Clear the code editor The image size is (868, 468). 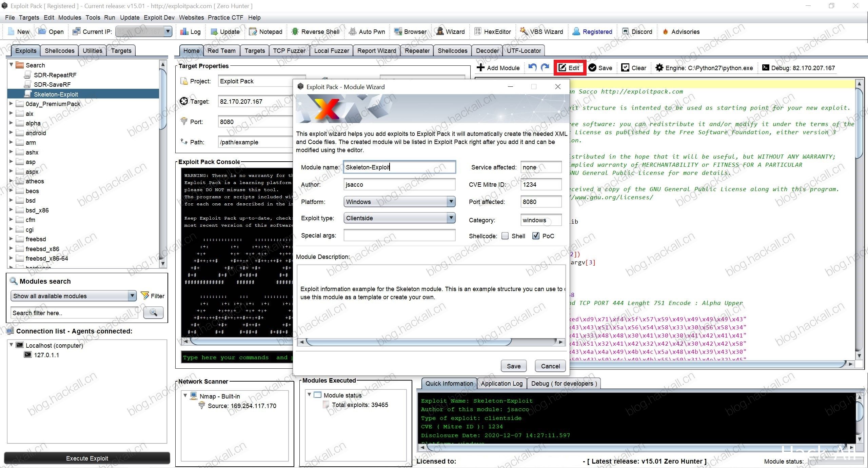[x=634, y=68]
